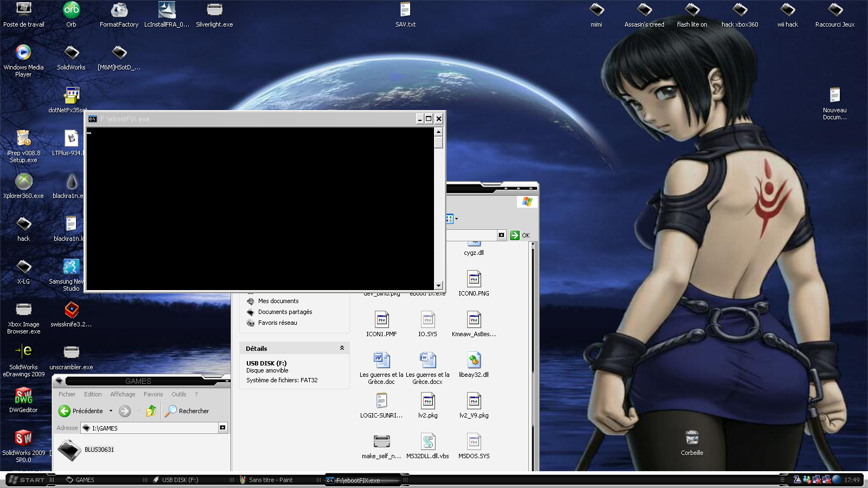Screen dimensions: 868x488
Task: Open Edition menu in GAMES window
Action: pos(93,394)
